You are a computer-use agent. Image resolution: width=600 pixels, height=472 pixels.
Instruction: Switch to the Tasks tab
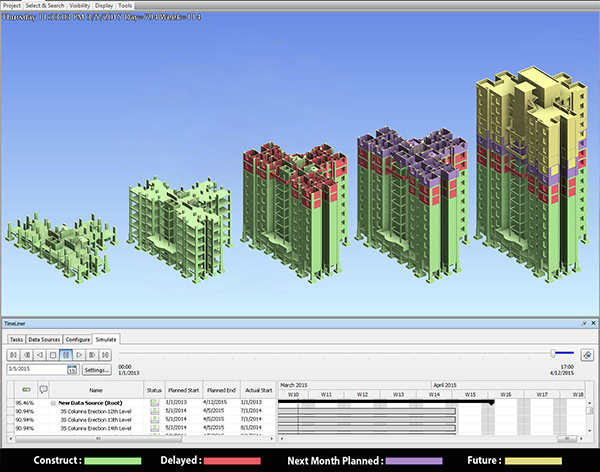pos(15,340)
